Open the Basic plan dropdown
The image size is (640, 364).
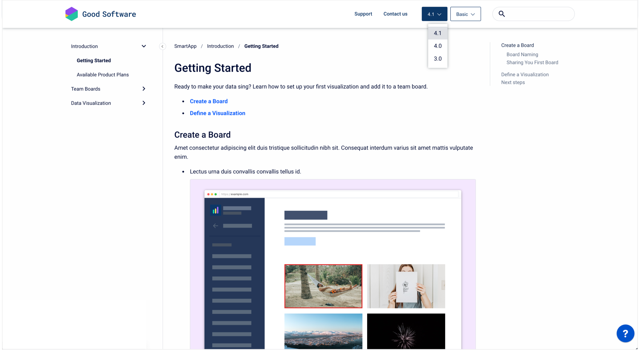click(x=465, y=14)
